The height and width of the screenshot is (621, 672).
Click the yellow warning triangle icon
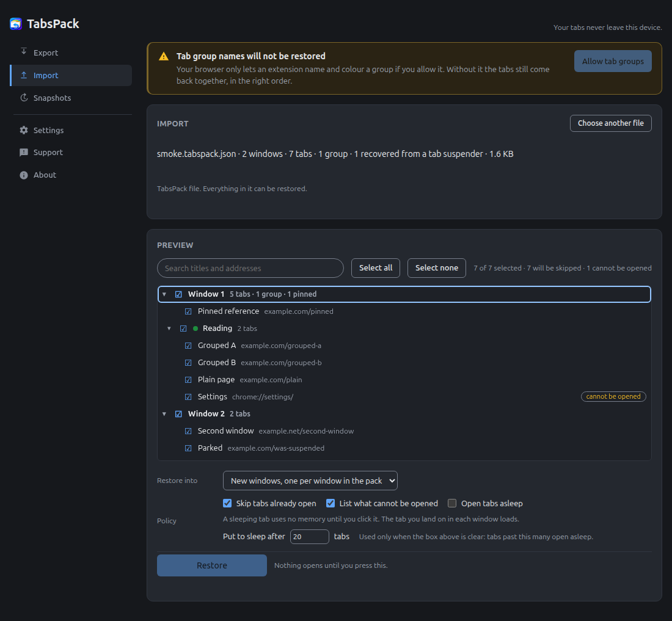164,57
